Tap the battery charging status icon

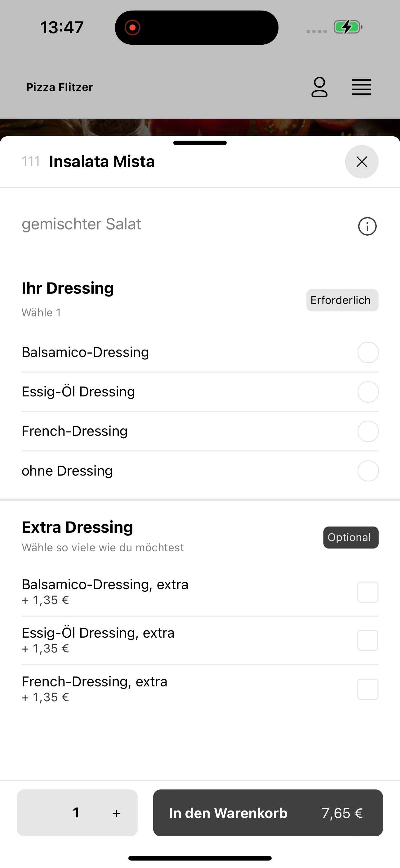click(x=348, y=27)
